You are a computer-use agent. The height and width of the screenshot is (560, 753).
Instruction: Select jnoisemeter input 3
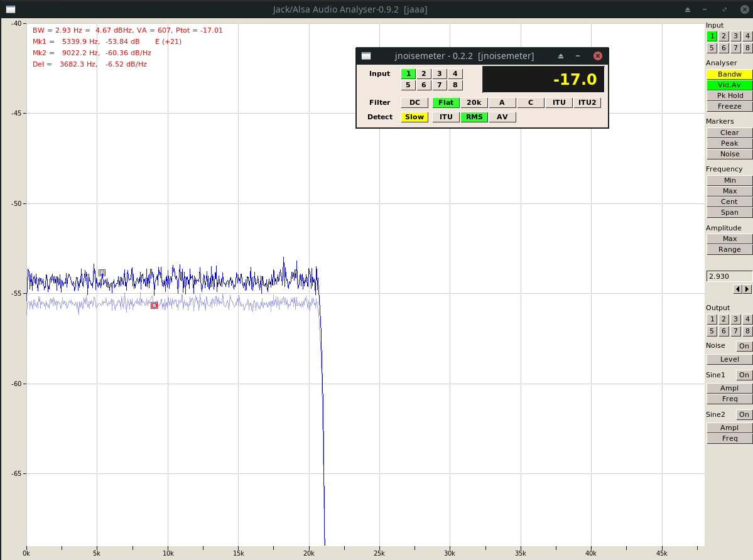coord(440,74)
